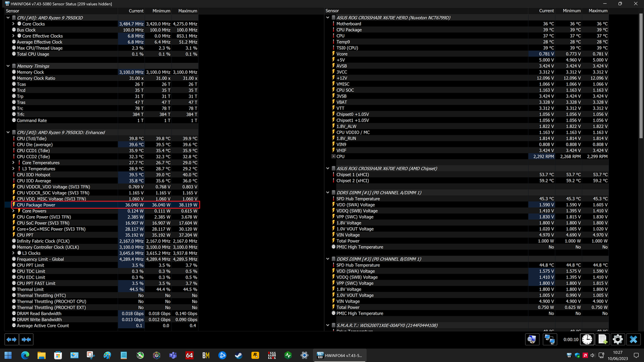Open File Explorer from the taskbar
This screenshot has width=644, height=362.
[x=42, y=355]
